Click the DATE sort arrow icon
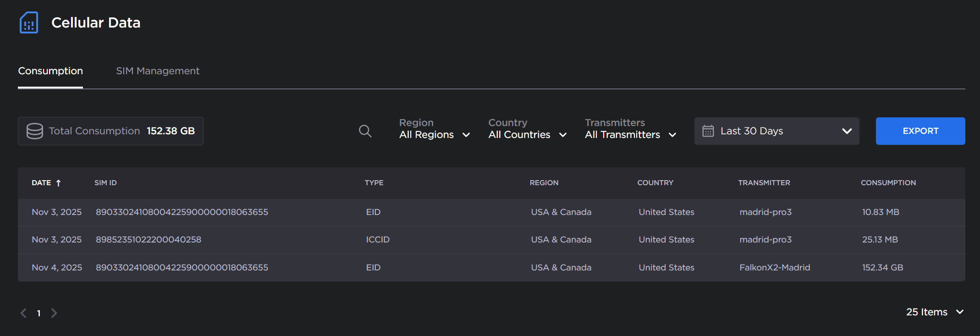 [x=59, y=183]
